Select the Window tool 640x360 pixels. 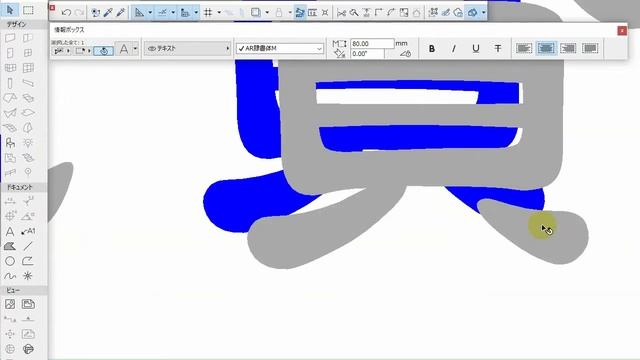click(x=28, y=53)
